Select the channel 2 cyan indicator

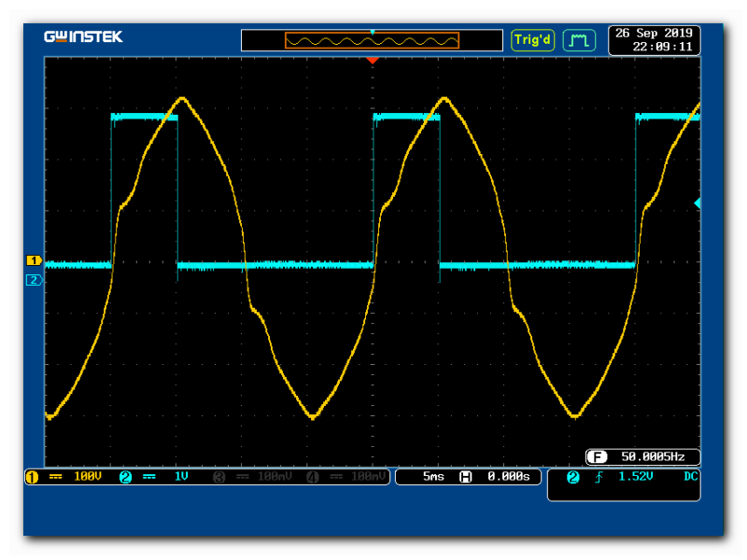click(125, 477)
